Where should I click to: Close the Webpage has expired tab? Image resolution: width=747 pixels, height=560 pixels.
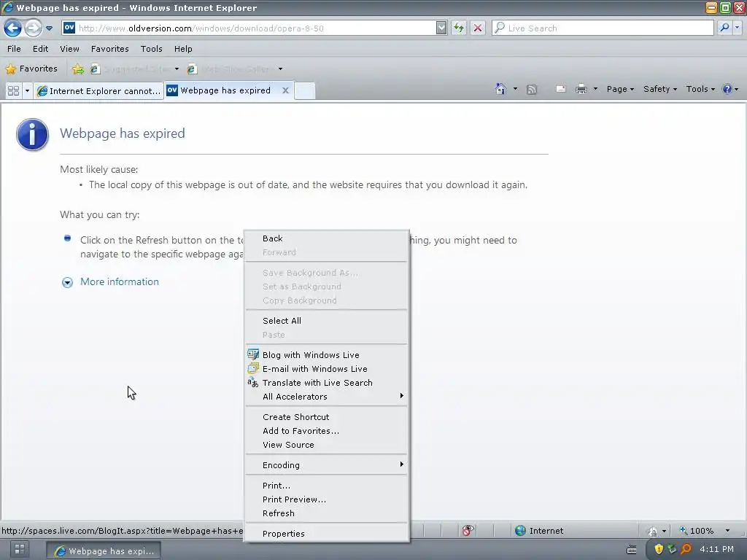tap(285, 90)
